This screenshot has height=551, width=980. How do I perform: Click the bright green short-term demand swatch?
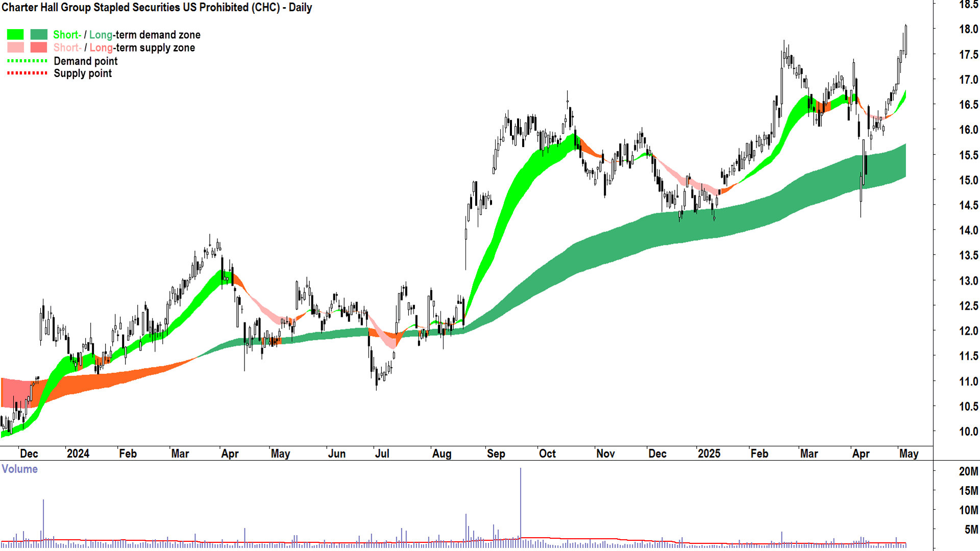coord(15,35)
